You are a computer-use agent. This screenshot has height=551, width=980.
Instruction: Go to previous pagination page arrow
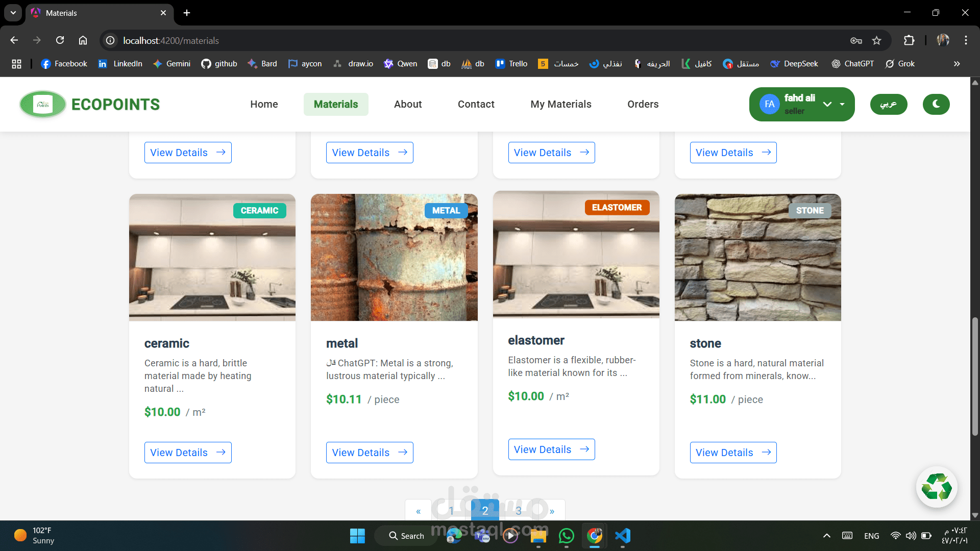419,511
